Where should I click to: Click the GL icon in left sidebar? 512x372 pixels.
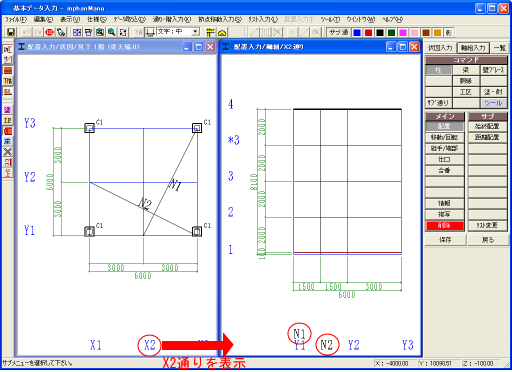[x=8, y=91]
